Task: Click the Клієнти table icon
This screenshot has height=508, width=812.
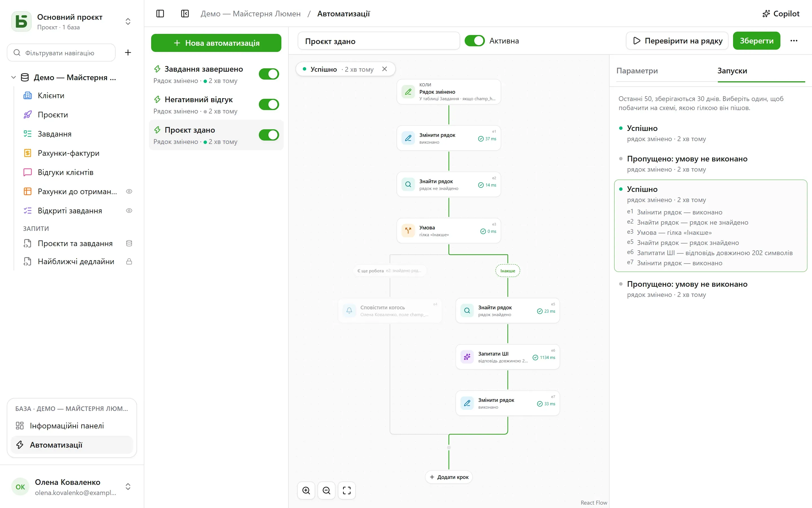Action: (28, 95)
